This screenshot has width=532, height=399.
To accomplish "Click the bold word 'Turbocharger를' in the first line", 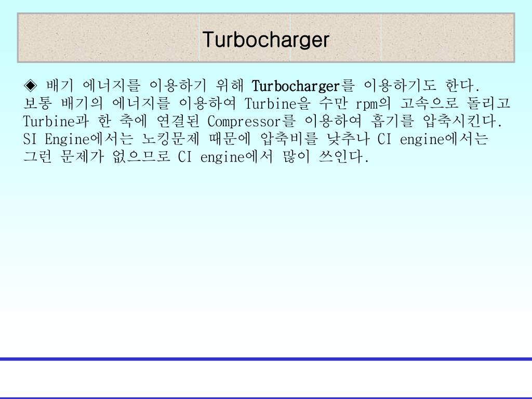I will point(303,86).
